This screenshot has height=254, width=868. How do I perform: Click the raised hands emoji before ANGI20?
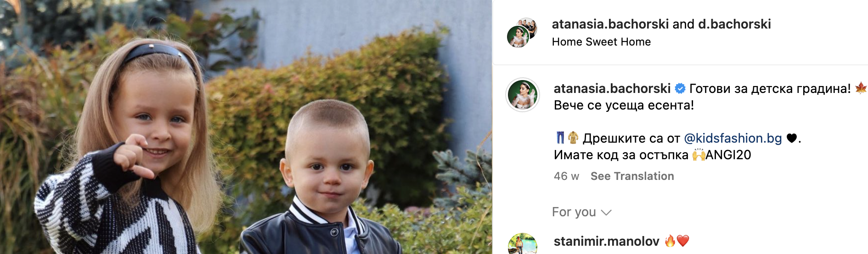[x=699, y=155]
